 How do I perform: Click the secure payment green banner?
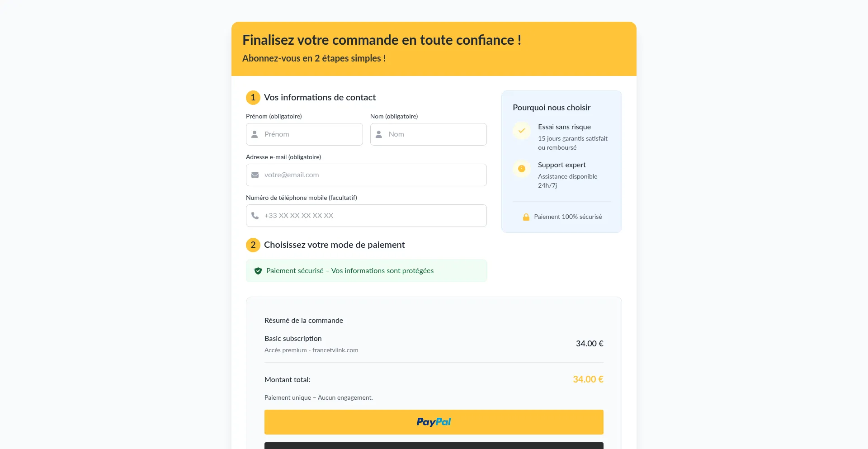[x=366, y=271]
